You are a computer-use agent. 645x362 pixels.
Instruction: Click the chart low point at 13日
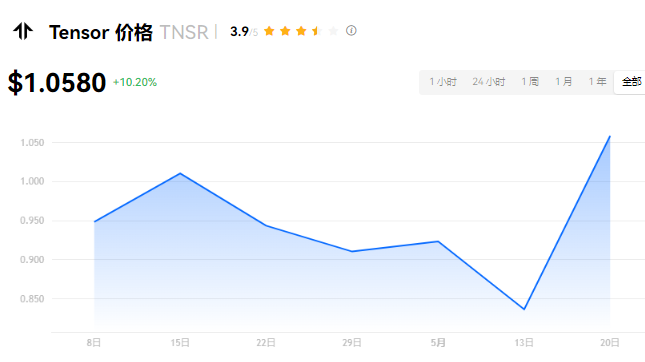(524, 309)
